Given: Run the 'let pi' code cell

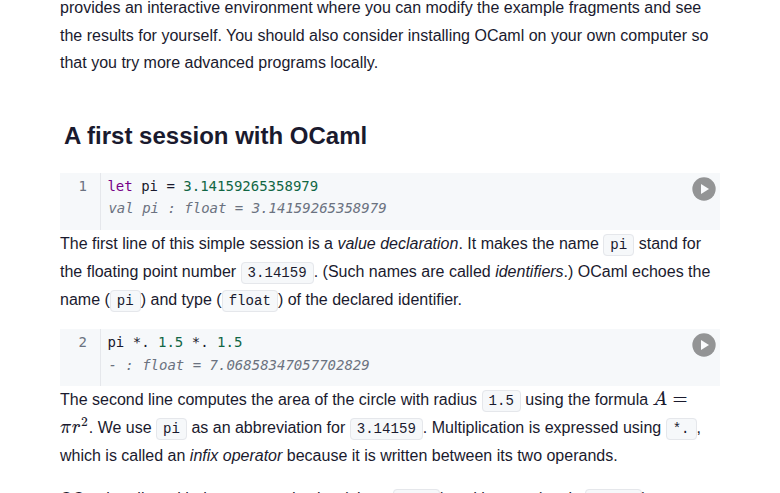Looking at the screenshot, I should pyautogui.click(x=704, y=189).
